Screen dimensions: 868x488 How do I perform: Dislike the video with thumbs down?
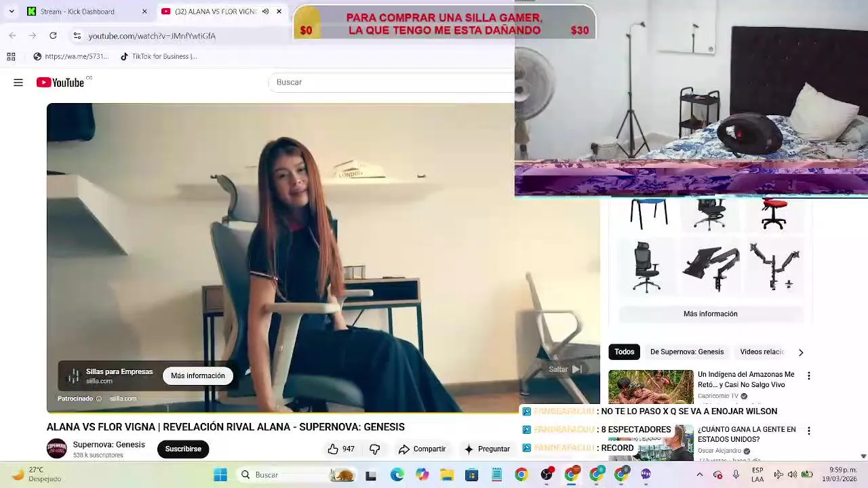pos(374,449)
